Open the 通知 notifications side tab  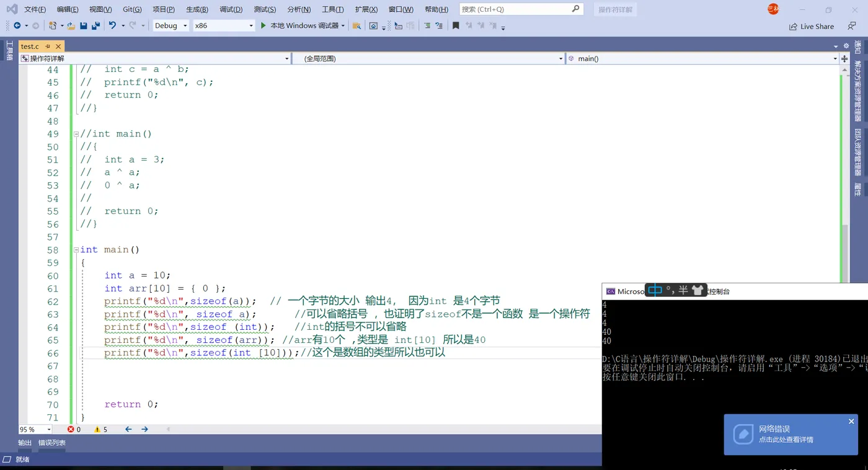(858, 47)
